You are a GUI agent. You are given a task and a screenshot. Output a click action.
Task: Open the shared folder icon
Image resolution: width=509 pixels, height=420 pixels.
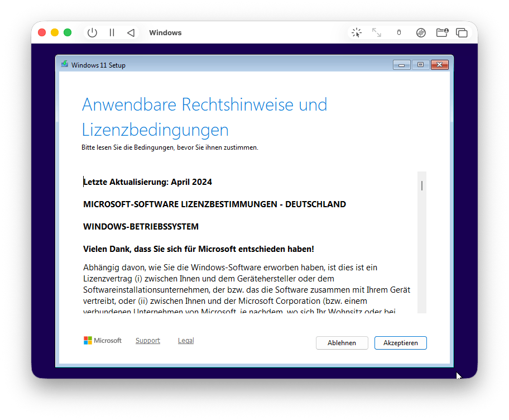coord(442,33)
